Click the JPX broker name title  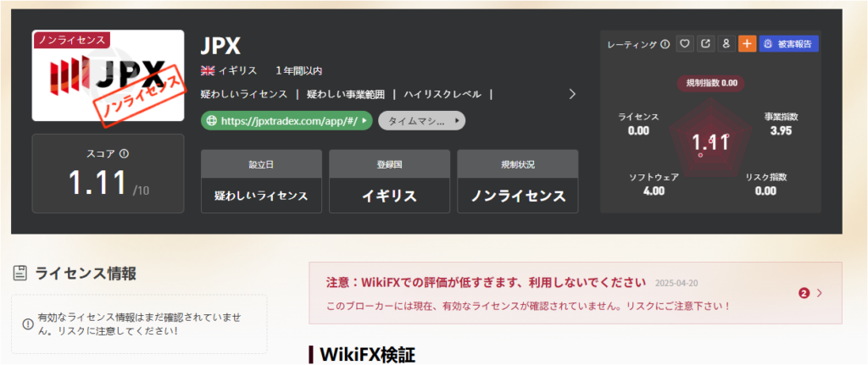point(220,46)
